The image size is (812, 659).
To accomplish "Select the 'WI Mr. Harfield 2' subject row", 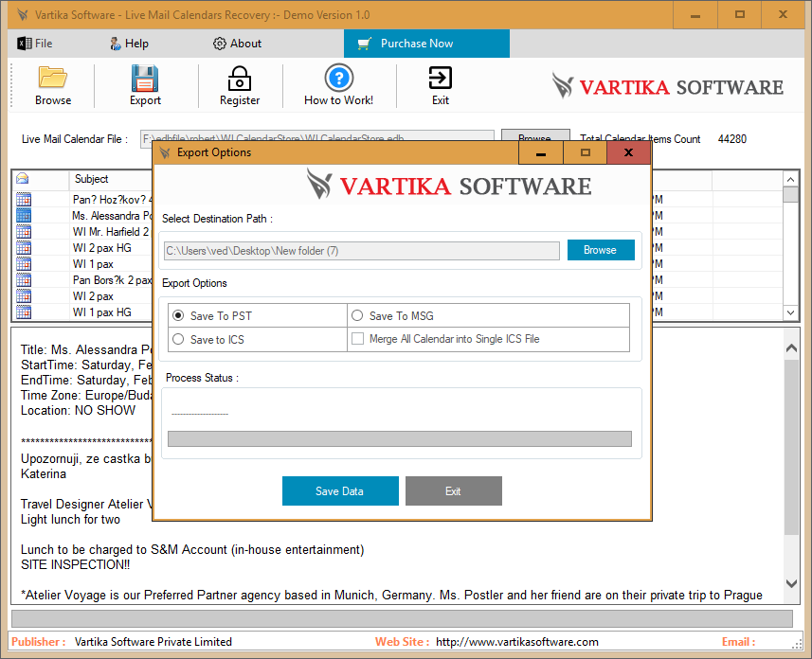I will pos(111,231).
